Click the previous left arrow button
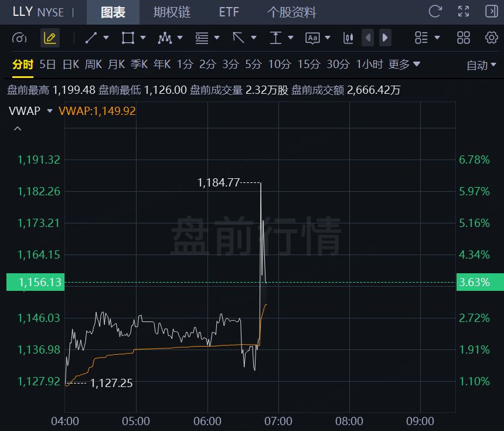 point(367,38)
